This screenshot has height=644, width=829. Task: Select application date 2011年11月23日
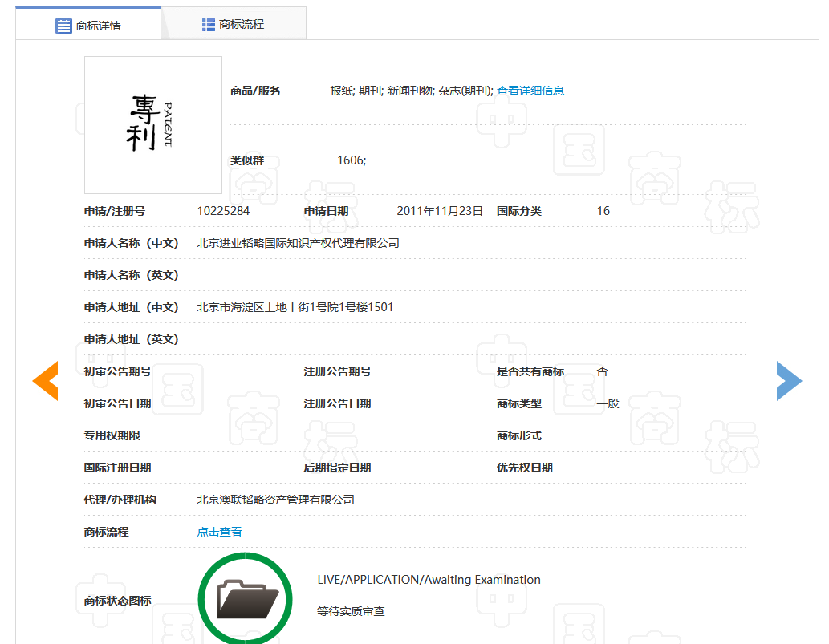pos(439,211)
